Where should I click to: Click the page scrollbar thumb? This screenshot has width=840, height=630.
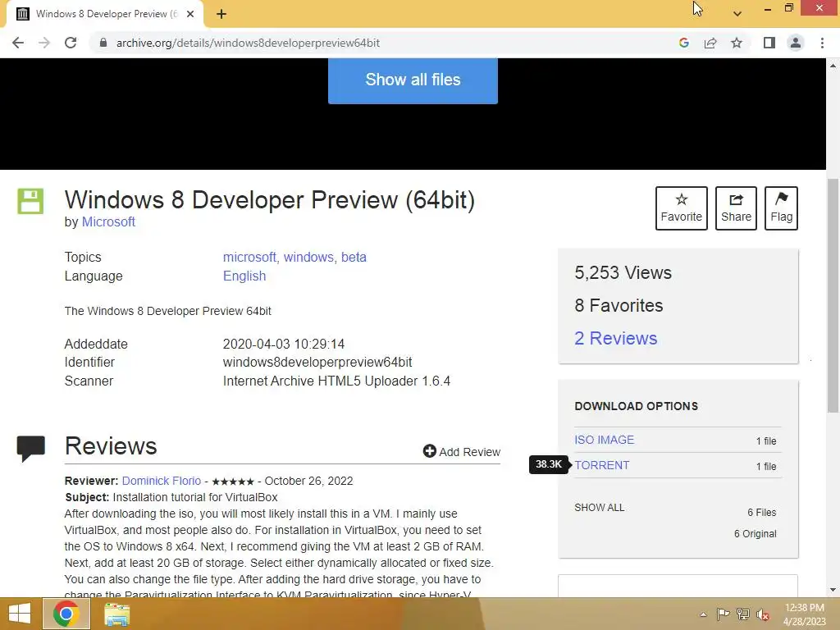[x=833, y=294]
